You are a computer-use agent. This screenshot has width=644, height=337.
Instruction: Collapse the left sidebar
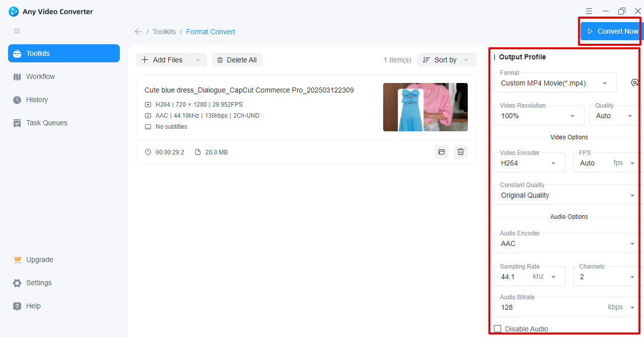click(x=17, y=31)
